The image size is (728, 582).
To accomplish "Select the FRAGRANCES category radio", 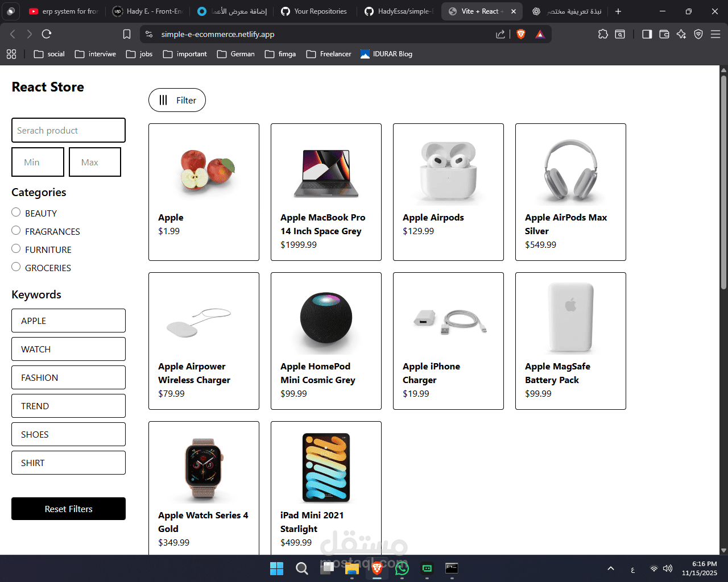I will (x=16, y=230).
